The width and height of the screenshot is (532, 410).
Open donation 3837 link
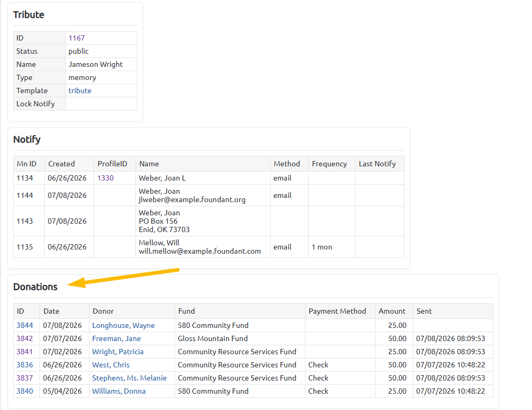pyautogui.click(x=25, y=378)
